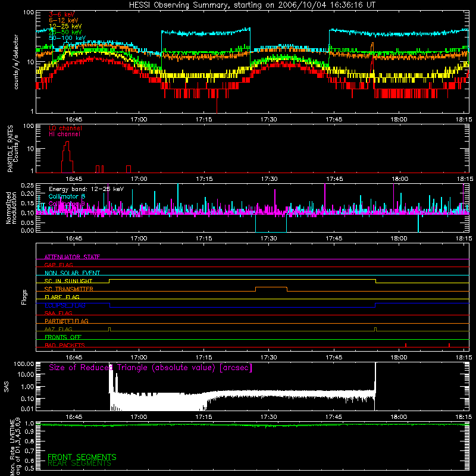Click the 17:30 tick label under Flags panel
This screenshot has width=476, height=476.
(x=269, y=358)
